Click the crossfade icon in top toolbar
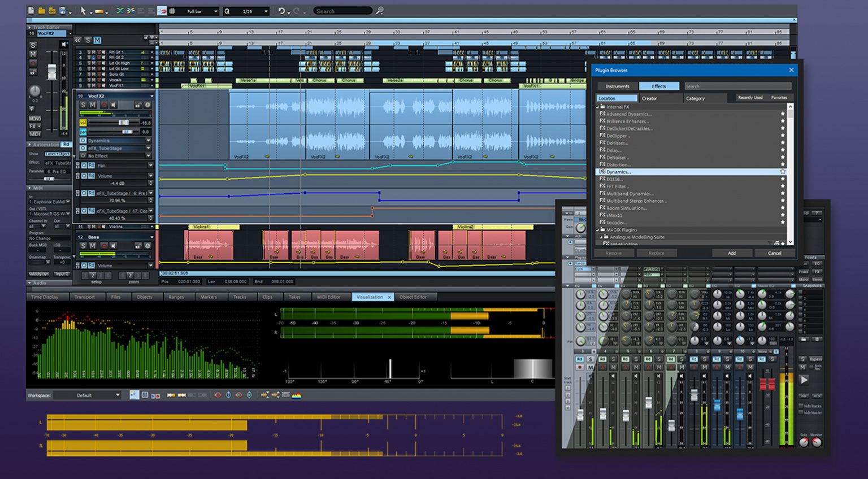 pos(120,11)
